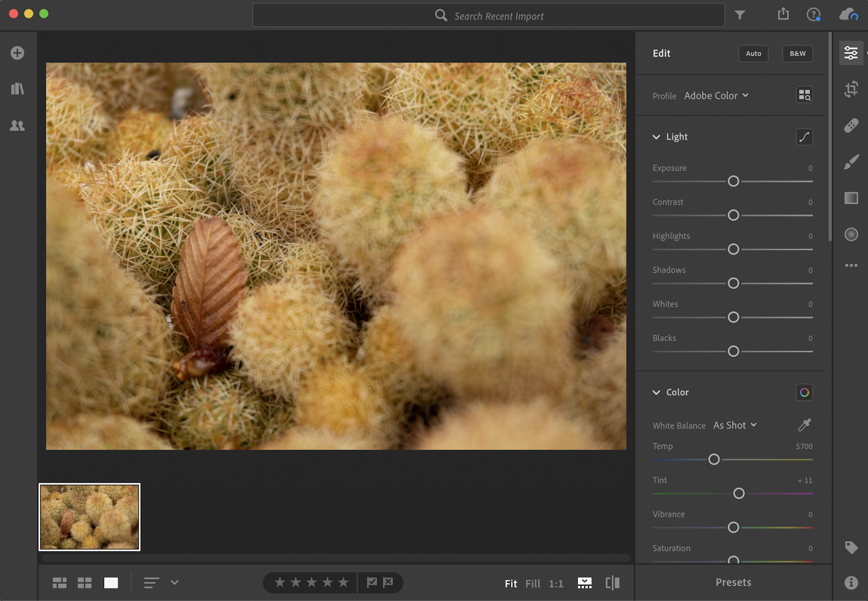Select the Healing Brush tool
The image size is (868, 601).
pyautogui.click(x=851, y=125)
